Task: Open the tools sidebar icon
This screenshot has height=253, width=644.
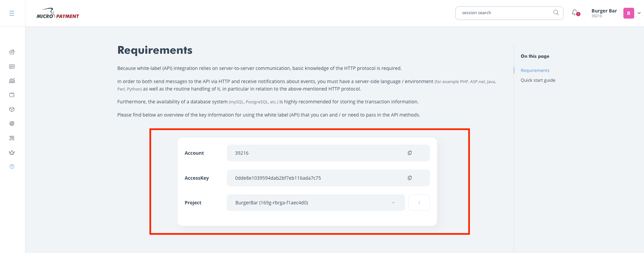Action: pos(12,138)
